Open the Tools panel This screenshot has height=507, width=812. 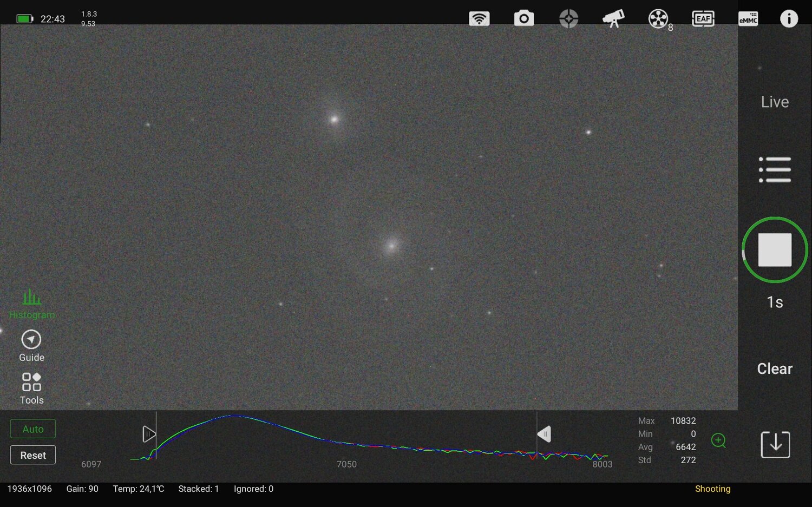(31, 387)
